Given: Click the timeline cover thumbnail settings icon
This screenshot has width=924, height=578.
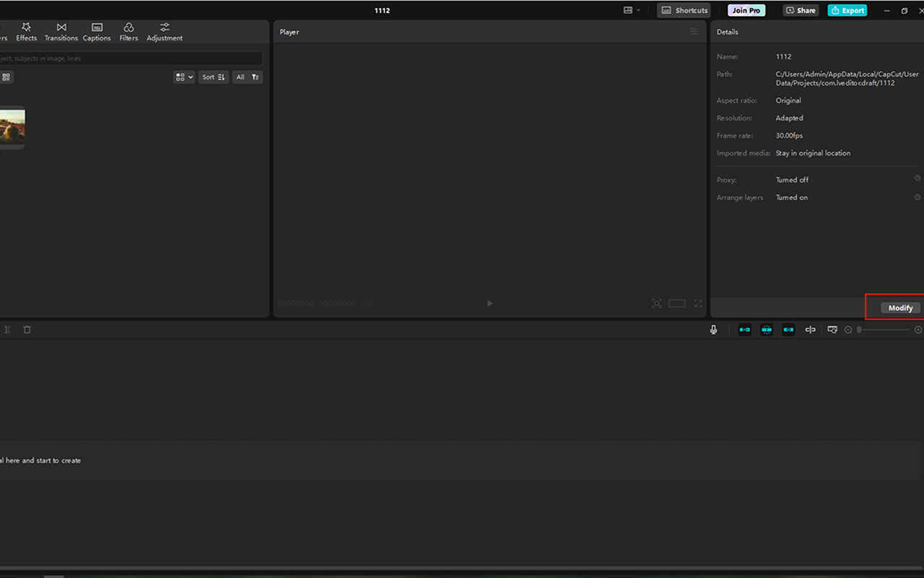Looking at the screenshot, I should [832, 329].
